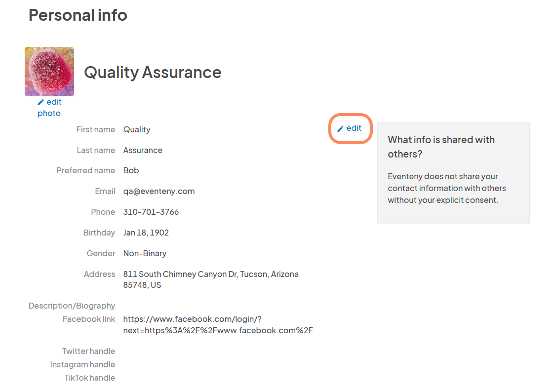This screenshot has width=553, height=392.
Task: Click the Eventeny privacy consent paragraph
Action: (446, 188)
